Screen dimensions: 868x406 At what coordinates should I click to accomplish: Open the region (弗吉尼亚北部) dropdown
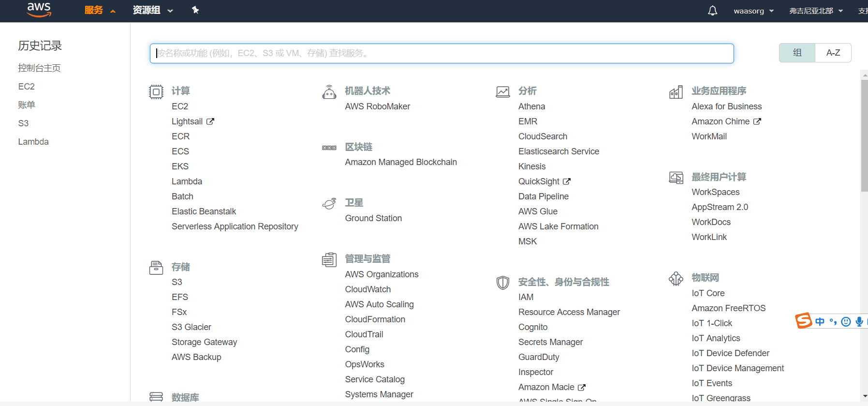pos(816,11)
